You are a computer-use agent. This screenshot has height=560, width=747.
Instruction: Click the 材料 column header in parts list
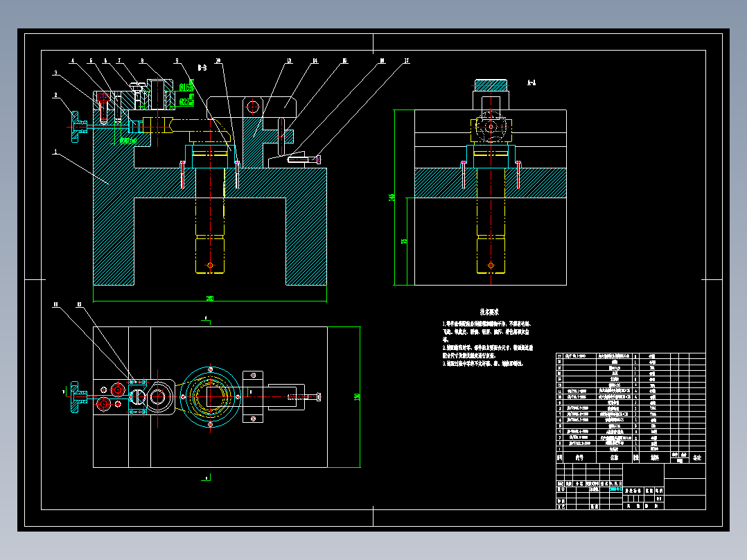point(655,457)
